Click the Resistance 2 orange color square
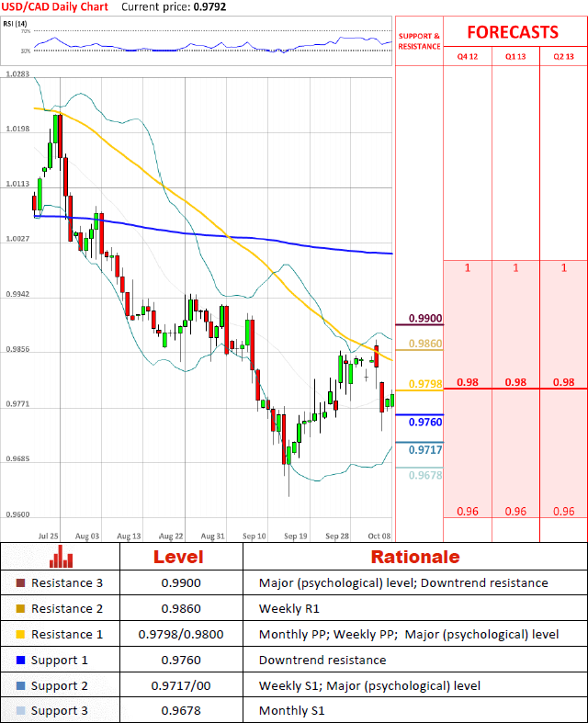588x723 pixels. tap(21, 608)
